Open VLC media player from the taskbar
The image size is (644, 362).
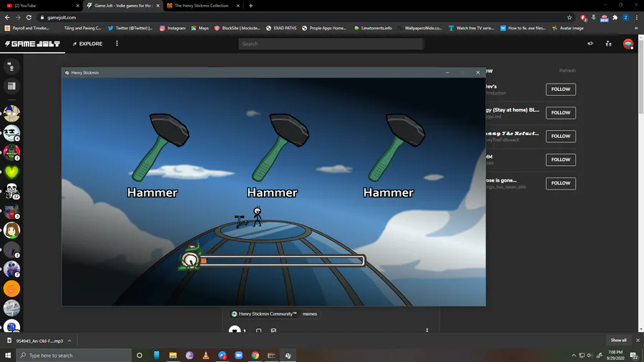pos(206,356)
